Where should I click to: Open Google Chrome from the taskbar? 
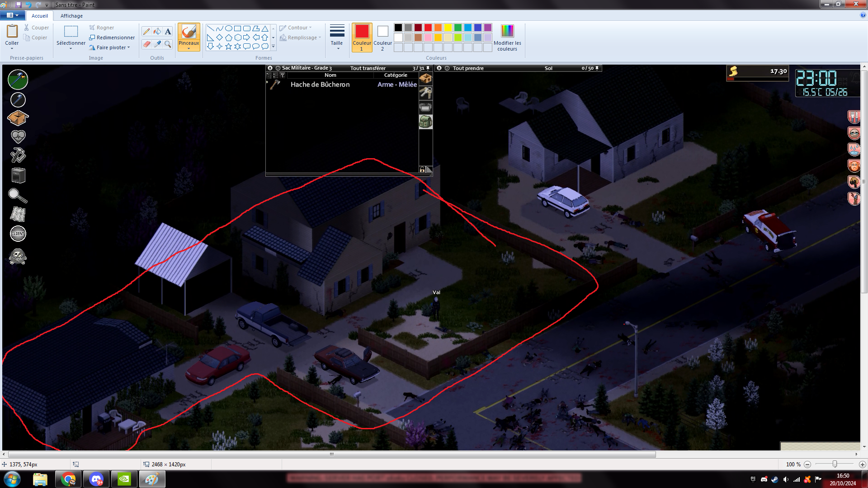click(x=68, y=479)
